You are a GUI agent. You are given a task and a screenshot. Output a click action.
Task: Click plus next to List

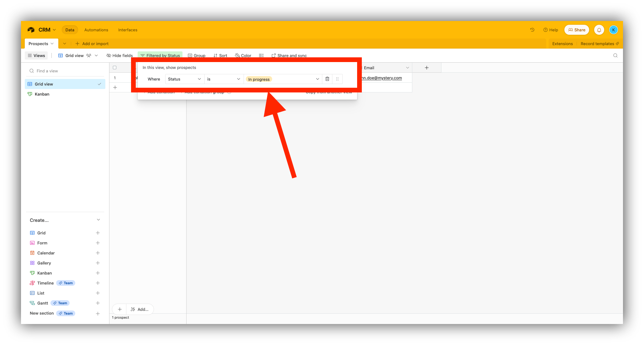click(x=98, y=293)
